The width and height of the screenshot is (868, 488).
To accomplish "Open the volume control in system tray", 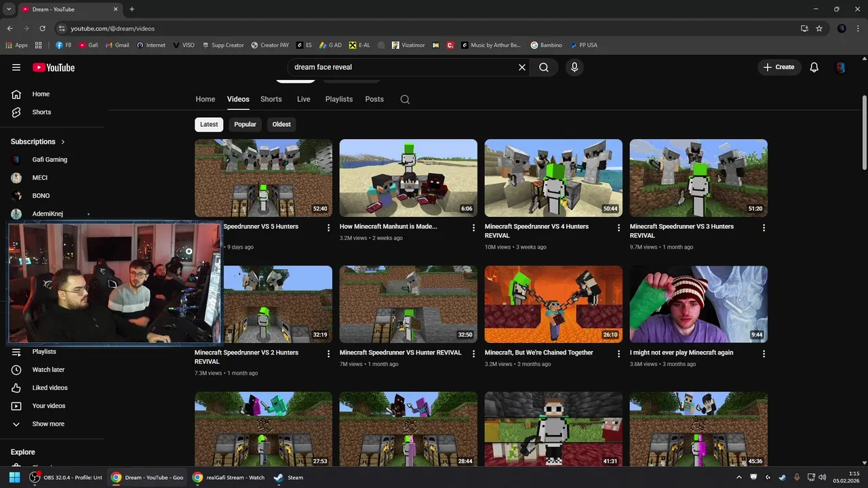I will tap(822, 477).
